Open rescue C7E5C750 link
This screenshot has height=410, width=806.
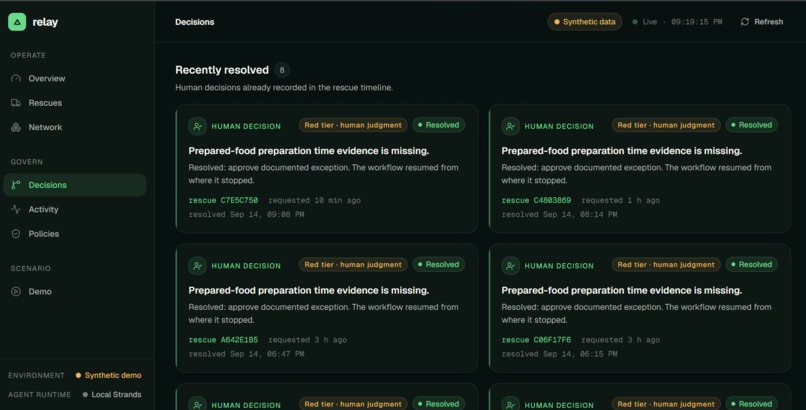coord(223,200)
